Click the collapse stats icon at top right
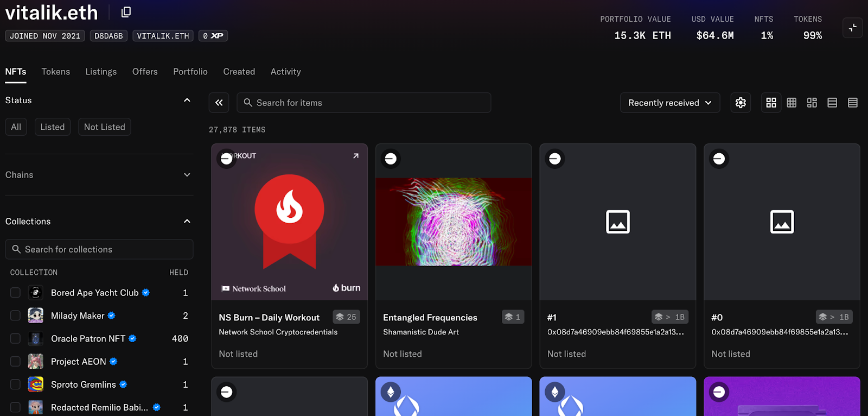The width and height of the screenshot is (868, 416). tap(852, 27)
